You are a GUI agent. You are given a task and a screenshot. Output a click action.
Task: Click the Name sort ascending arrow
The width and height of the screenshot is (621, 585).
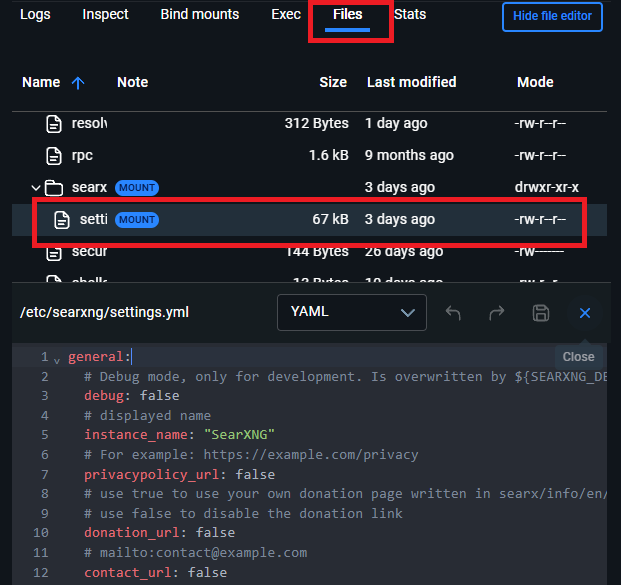tap(78, 83)
